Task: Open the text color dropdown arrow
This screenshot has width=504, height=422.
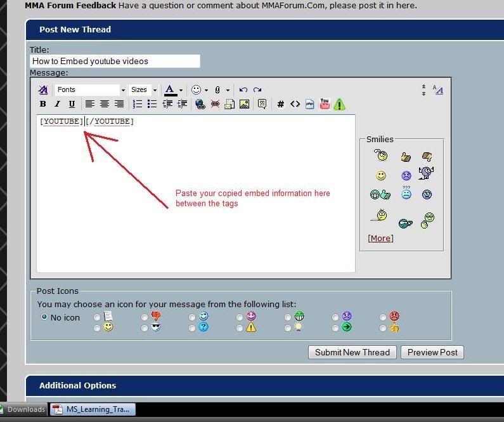Action: pos(181,90)
